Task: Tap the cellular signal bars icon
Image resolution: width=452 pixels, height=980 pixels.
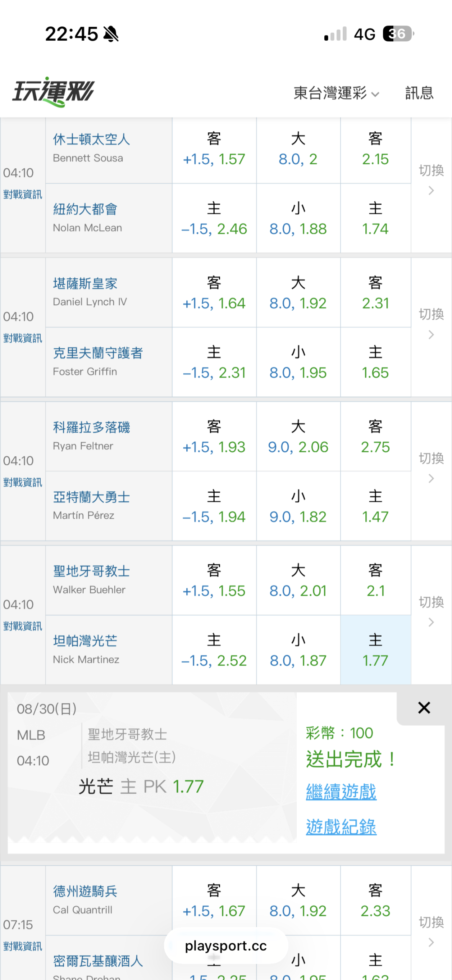Action: pyautogui.click(x=336, y=34)
